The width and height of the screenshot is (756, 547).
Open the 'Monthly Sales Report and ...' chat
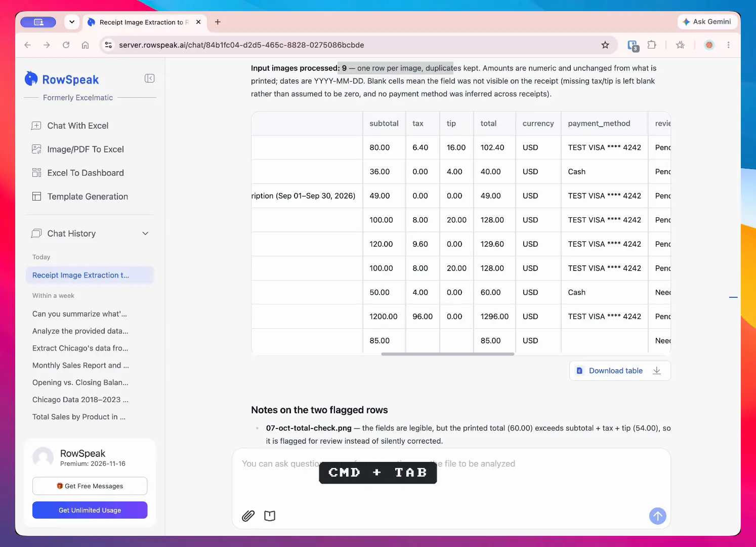coord(81,366)
